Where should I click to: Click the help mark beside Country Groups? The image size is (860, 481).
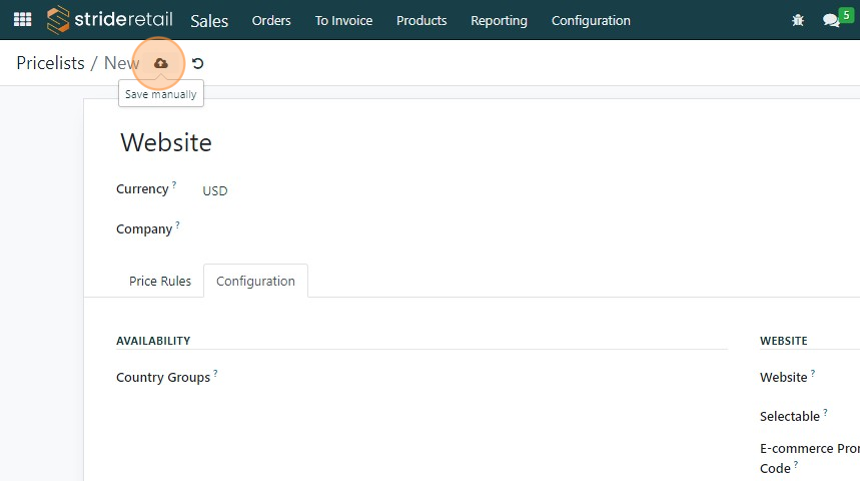coord(215,373)
